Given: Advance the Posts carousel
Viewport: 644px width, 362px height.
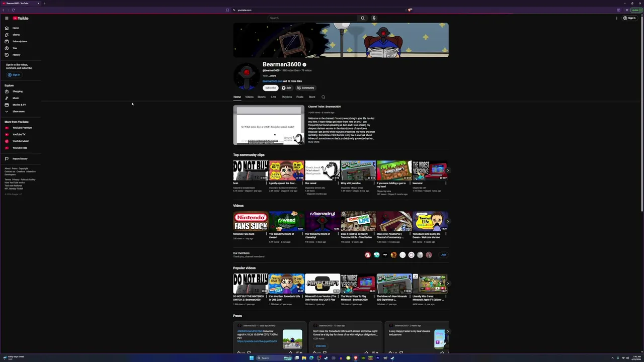Looking at the screenshot, I should [448, 332].
